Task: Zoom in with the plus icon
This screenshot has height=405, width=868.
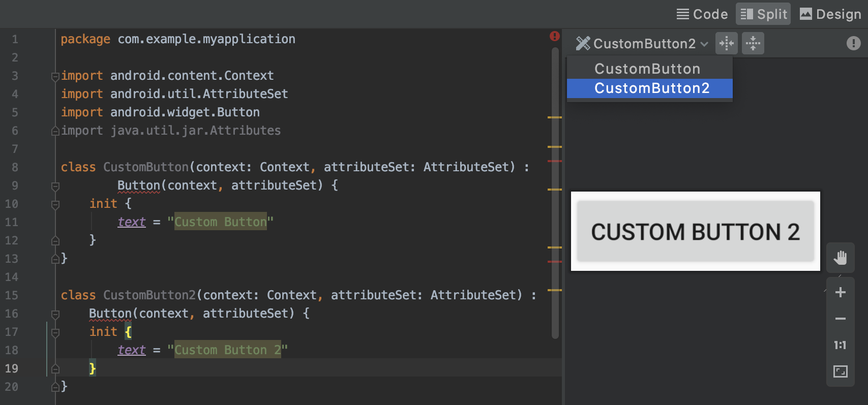Action: click(x=840, y=292)
